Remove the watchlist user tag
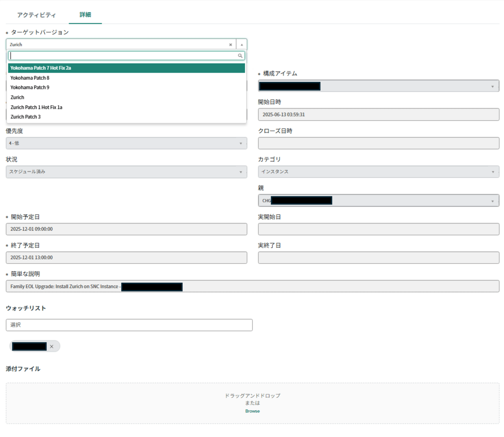 (52, 347)
